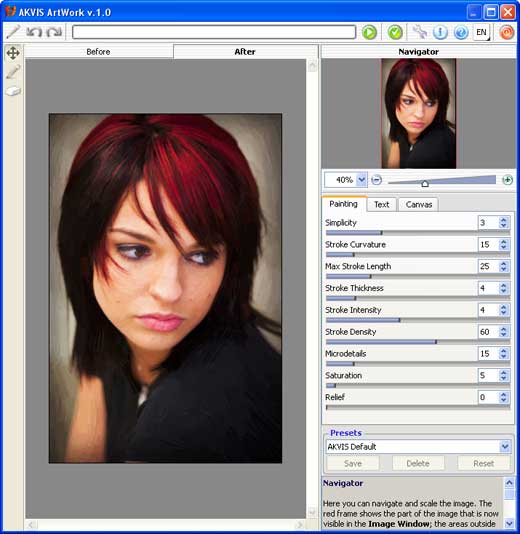Click the Presets group label
The image size is (520, 534).
346,433
